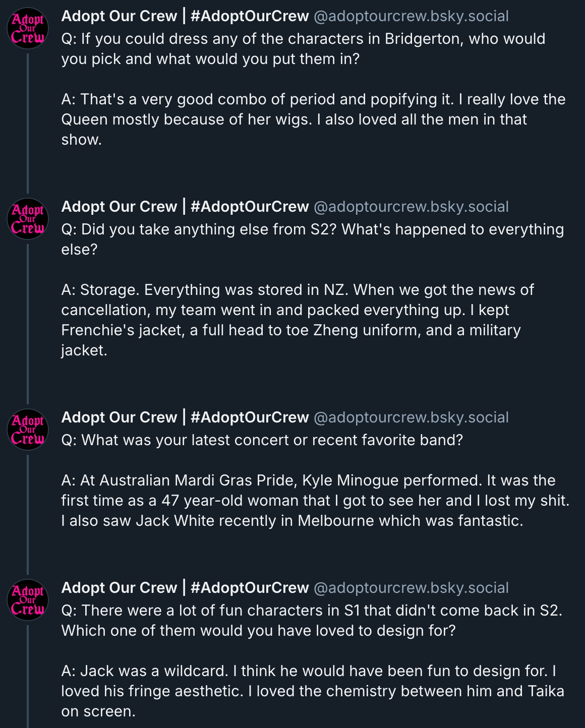Open the question about dressing Bridgerton characters
The height and width of the screenshot is (728, 585).
tap(303, 49)
